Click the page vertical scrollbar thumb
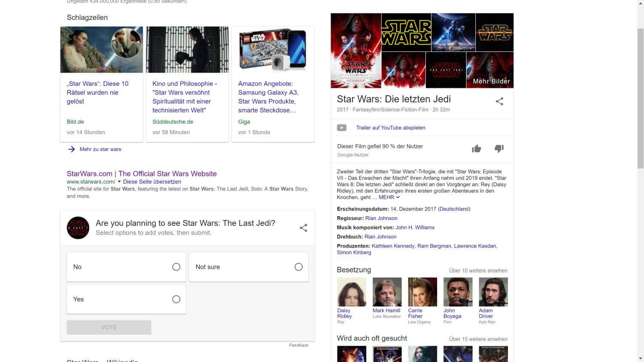The image size is (644, 362). (640, 99)
